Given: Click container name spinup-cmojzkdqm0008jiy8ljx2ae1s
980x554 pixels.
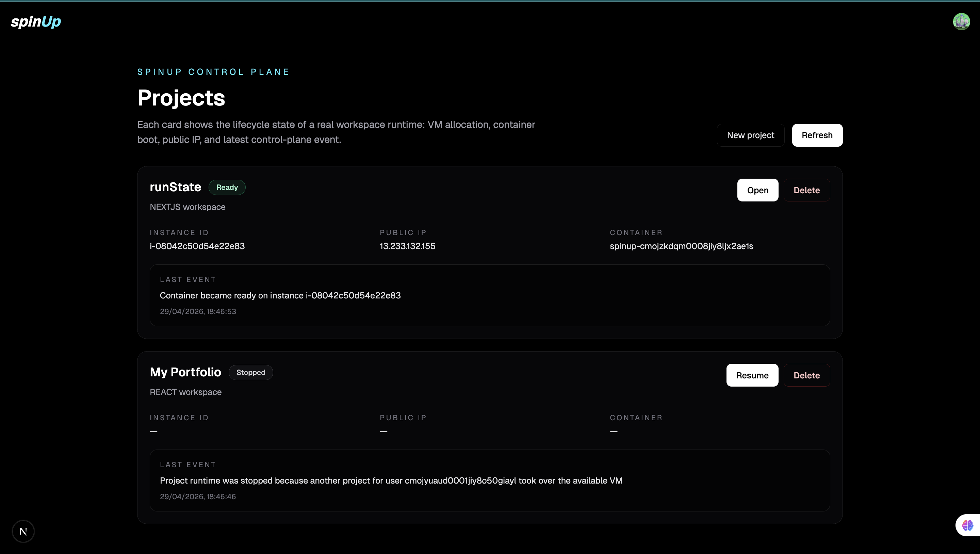Looking at the screenshot, I should [681, 246].
